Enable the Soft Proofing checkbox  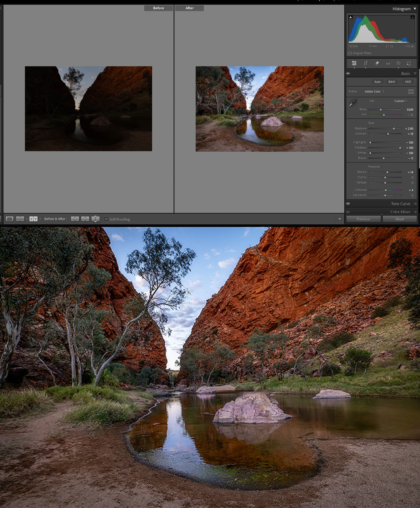[106, 219]
